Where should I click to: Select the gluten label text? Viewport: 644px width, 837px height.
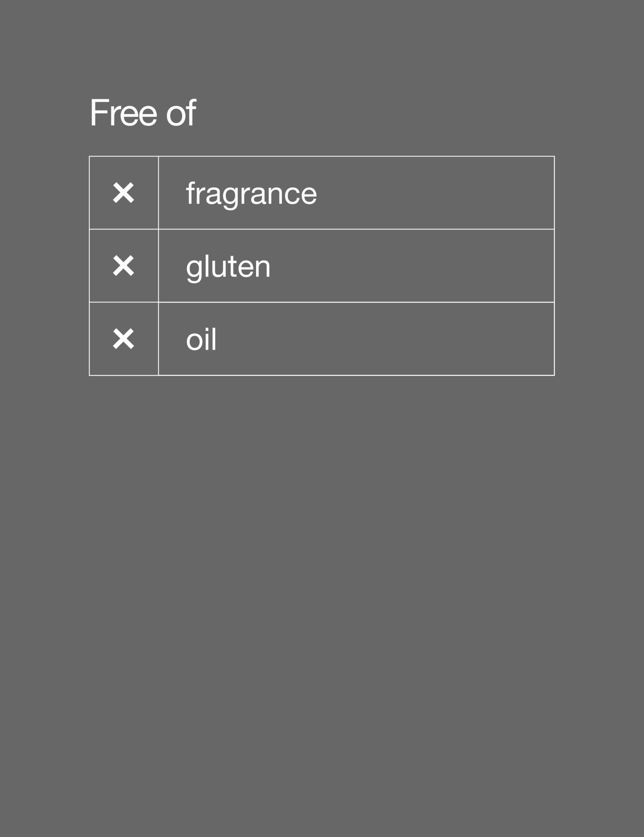point(228,267)
